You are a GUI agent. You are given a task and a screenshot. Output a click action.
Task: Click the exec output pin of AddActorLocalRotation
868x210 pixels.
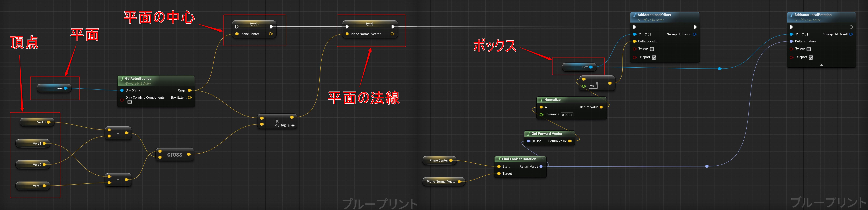click(x=851, y=27)
